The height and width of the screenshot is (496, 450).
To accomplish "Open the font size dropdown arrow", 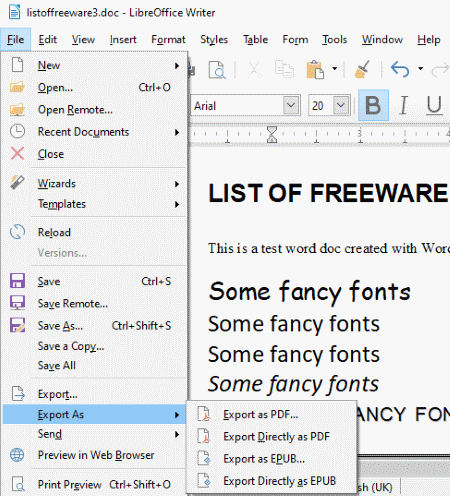I will coord(341,105).
